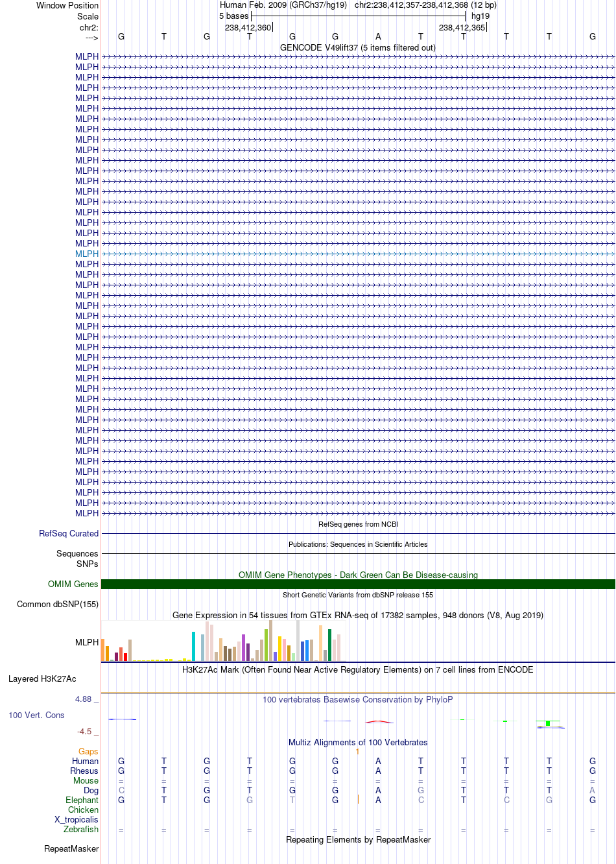Viewport: 616px width, 864px height.
Task: Click 'Multiz Alignments of 100 Vertebrates' title
Action: click(358, 742)
